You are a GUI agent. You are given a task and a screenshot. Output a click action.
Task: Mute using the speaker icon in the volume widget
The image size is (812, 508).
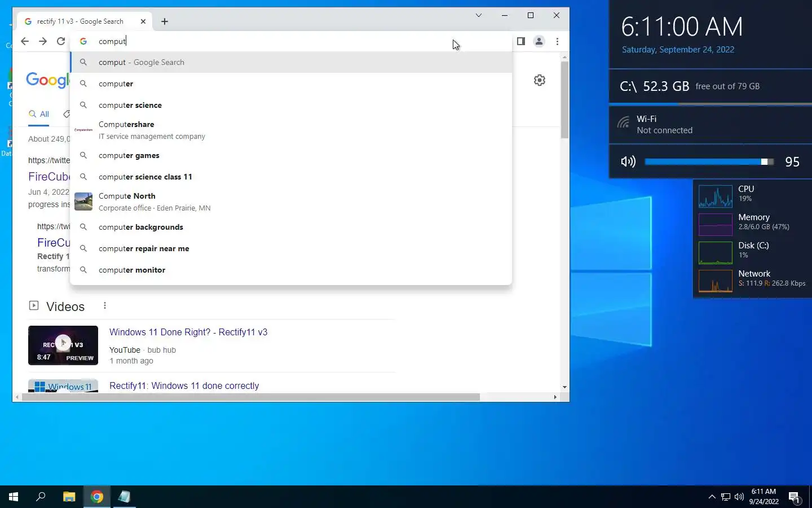628,162
